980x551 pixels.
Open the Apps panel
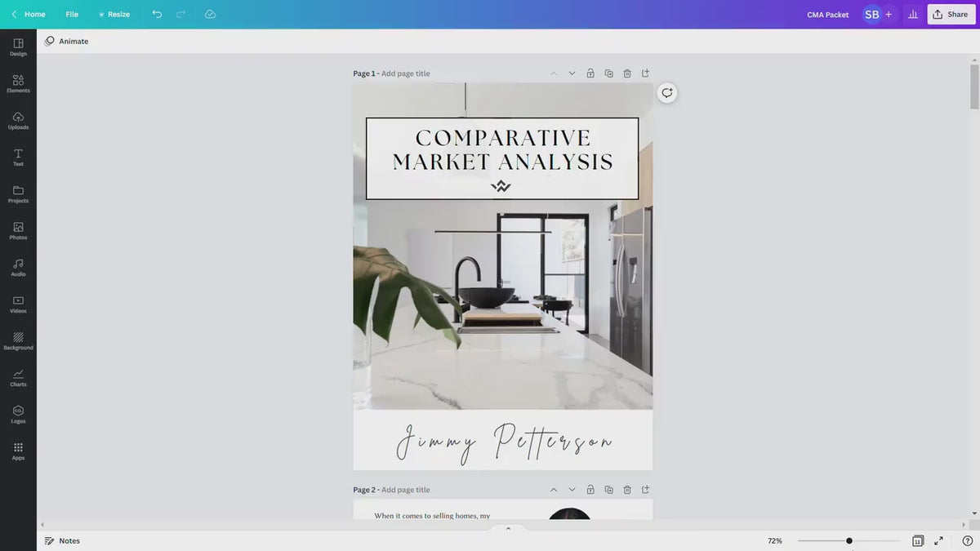click(x=18, y=451)
